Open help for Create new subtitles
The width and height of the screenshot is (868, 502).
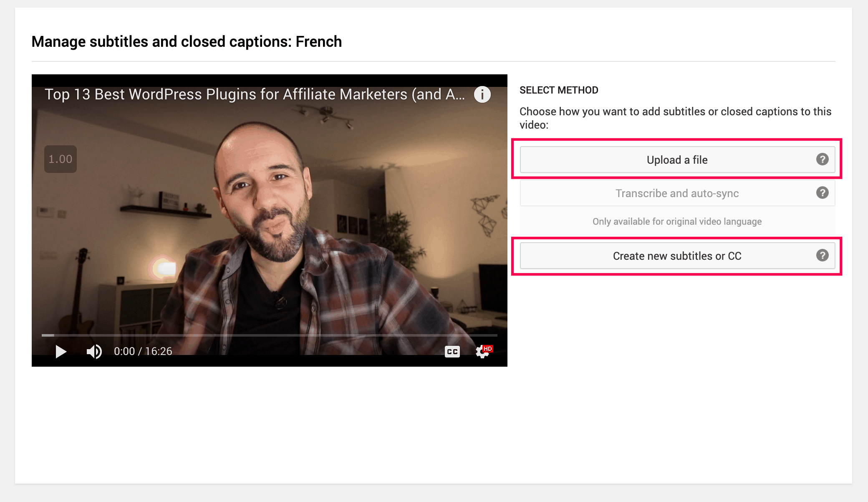pos(822,255)
